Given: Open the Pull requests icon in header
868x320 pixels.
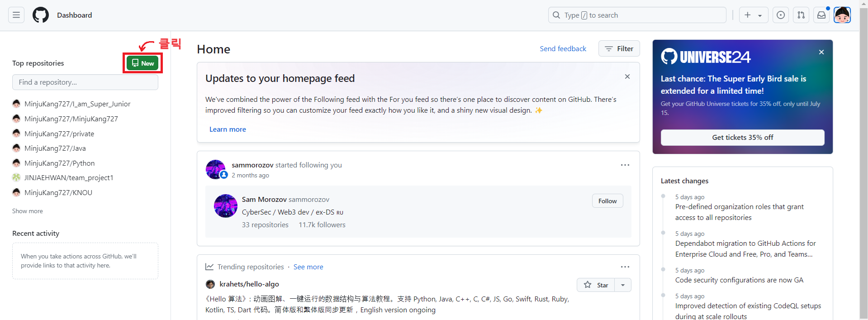Looking at the screenshot, I should (801, 15).
